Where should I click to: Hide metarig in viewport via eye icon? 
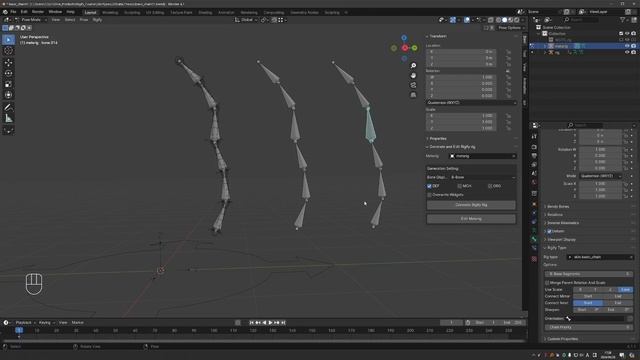coord(627,46)
